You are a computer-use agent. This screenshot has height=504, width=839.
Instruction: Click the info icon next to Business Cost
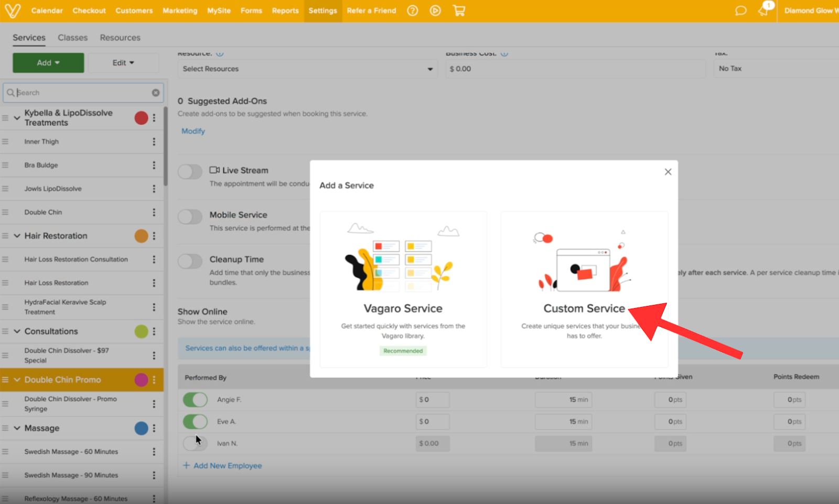coord(504,53)
